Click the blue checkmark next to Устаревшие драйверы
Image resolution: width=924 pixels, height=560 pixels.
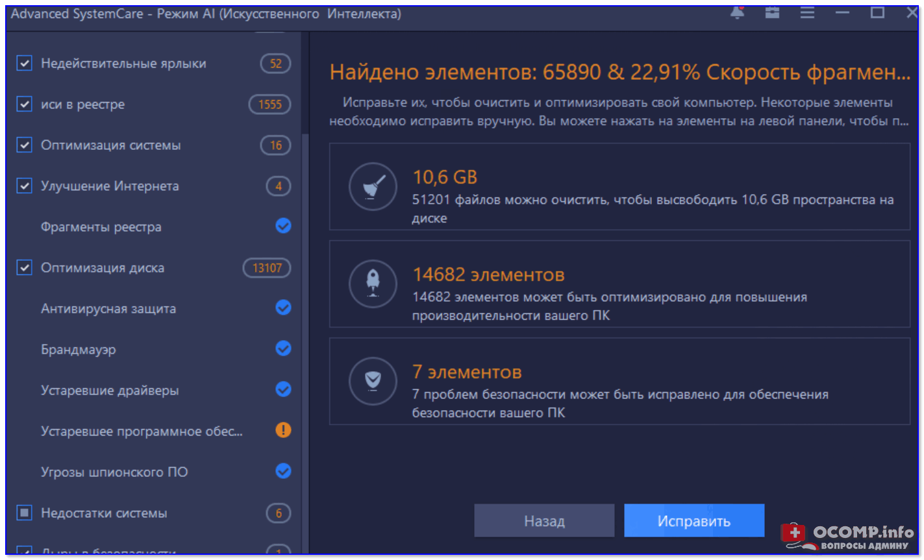tap(283, 389)
